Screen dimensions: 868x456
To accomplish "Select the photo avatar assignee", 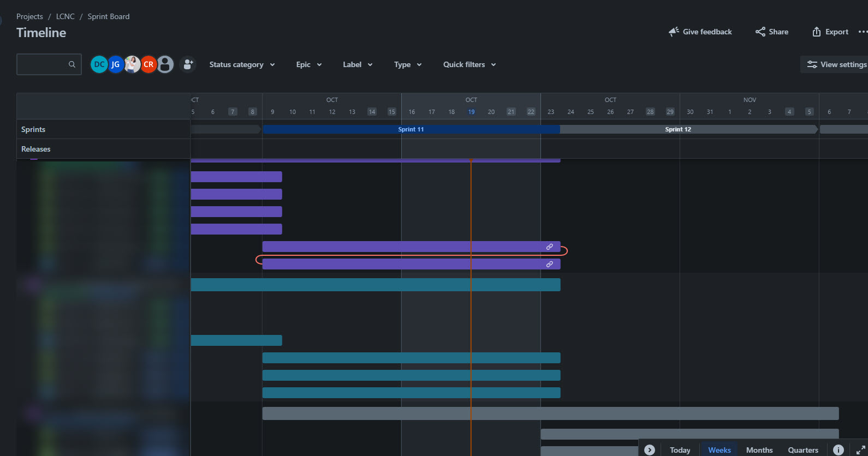I will (x=132, y=64).
